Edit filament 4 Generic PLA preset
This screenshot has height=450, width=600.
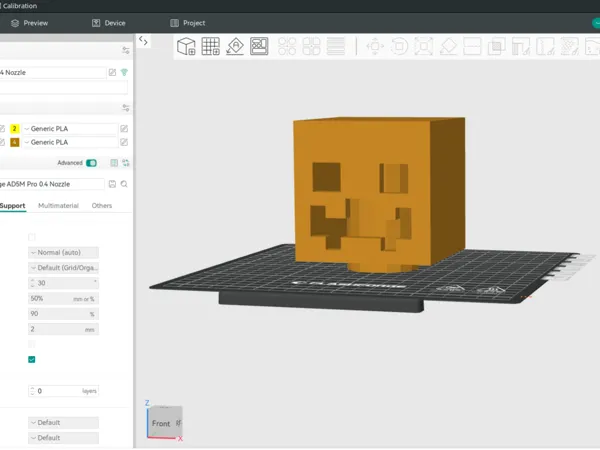click(x=124, y=142)
